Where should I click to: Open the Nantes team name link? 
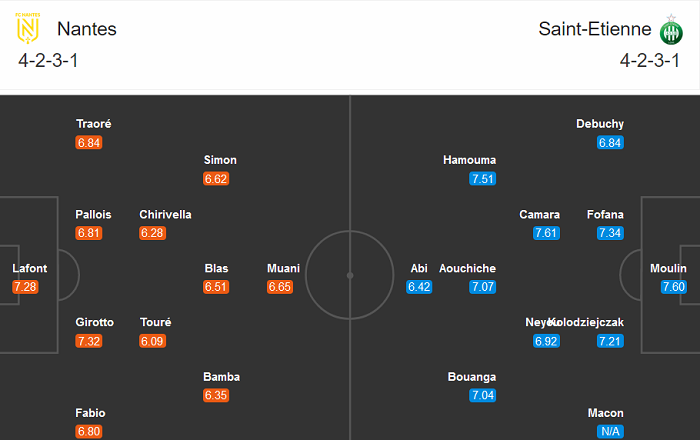click(87, 29)
